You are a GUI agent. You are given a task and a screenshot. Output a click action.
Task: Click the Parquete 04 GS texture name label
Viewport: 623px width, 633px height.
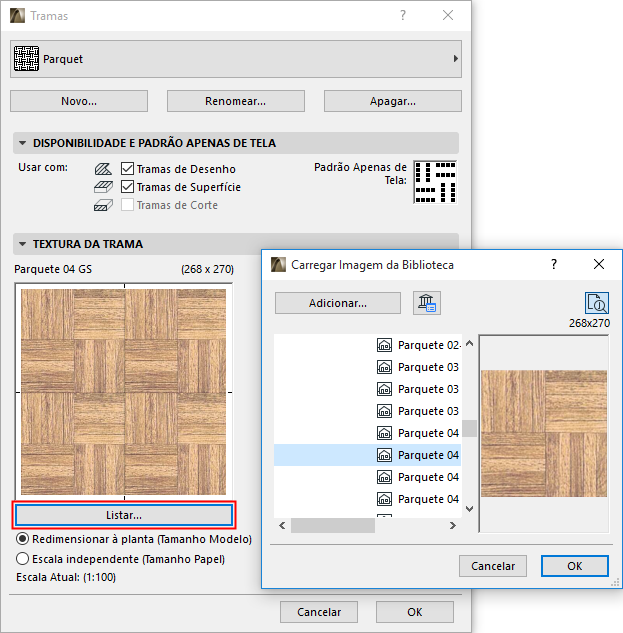click(x=53, y=269)
